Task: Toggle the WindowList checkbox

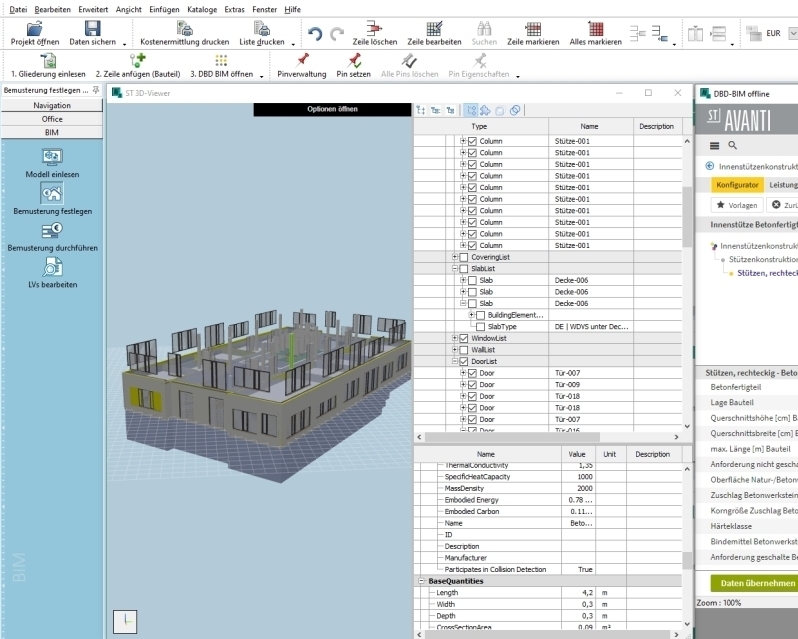Action: (x=463, y=338)
